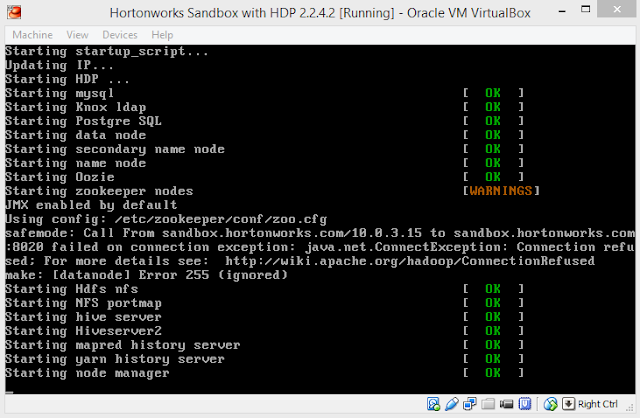Click the network adapters status icon
Image resolution: width=640 pixels, height=418 pixels.
469,404
